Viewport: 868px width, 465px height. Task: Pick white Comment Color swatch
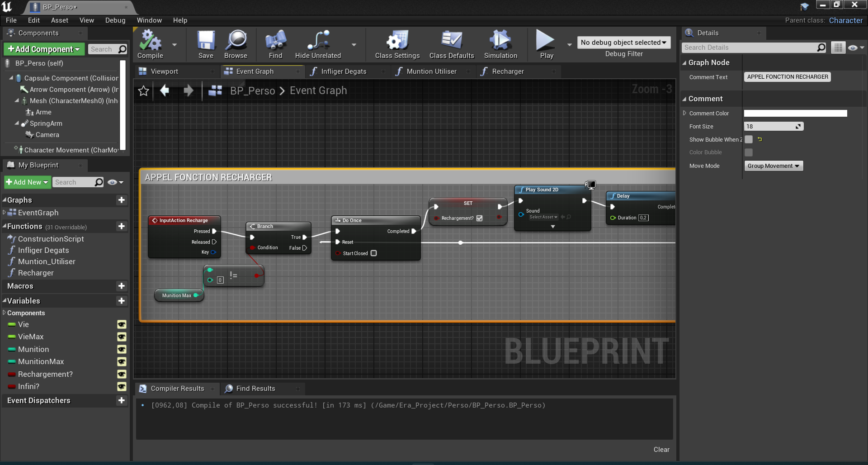tap(795, 113)
